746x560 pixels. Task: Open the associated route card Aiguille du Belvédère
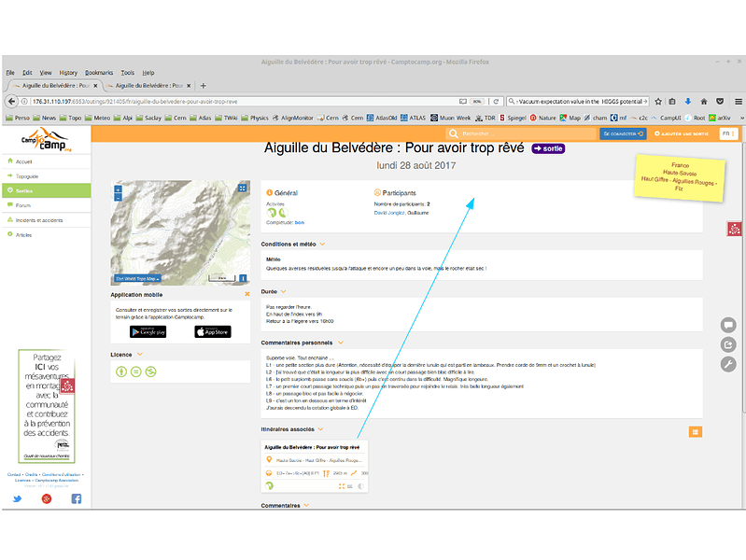315,466
